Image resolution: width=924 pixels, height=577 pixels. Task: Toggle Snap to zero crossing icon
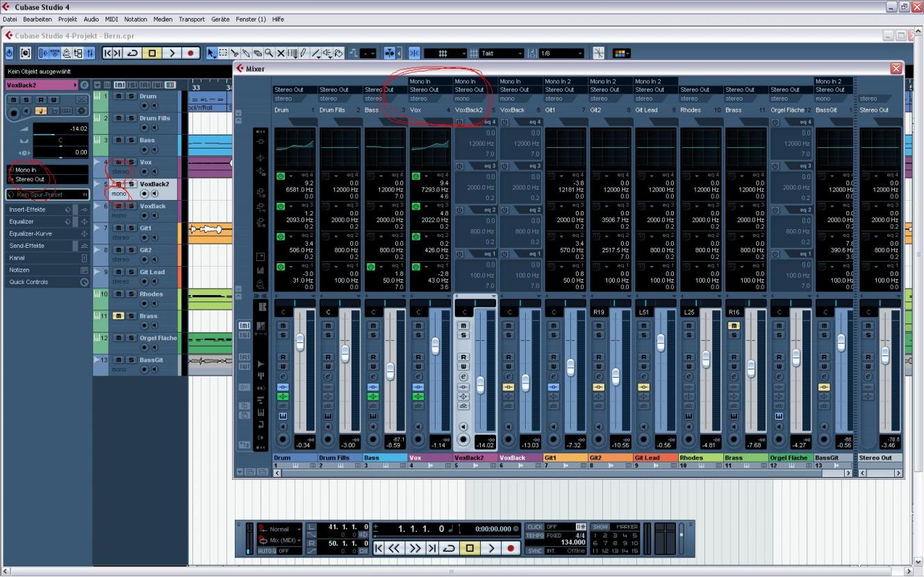(599, 53)
